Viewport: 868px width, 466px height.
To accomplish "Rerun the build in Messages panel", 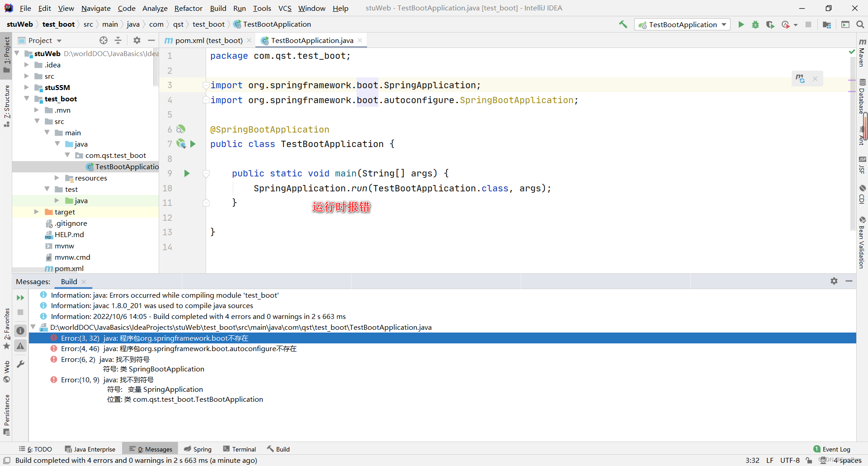I will point(20,298).
